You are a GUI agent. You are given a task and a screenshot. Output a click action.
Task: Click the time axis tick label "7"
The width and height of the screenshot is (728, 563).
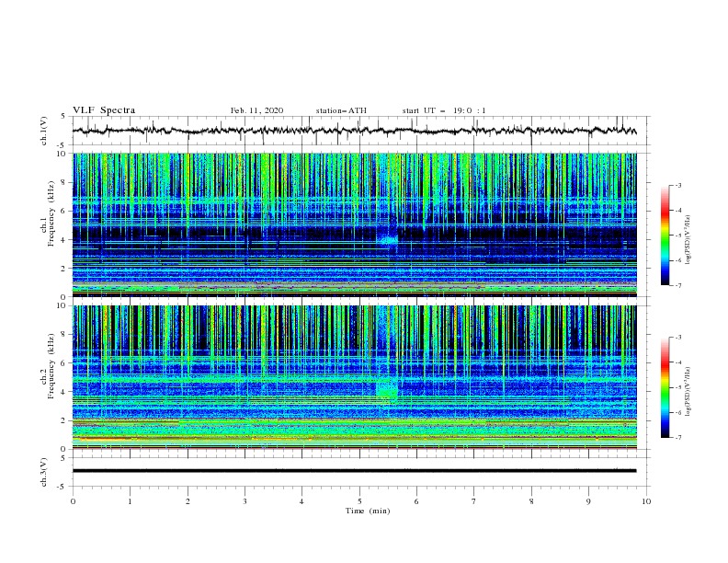474,501
